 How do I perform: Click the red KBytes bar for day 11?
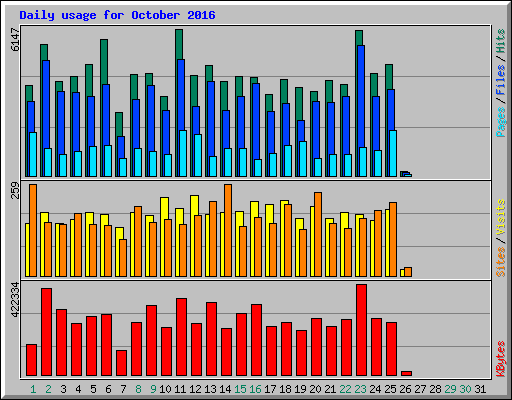181,337
